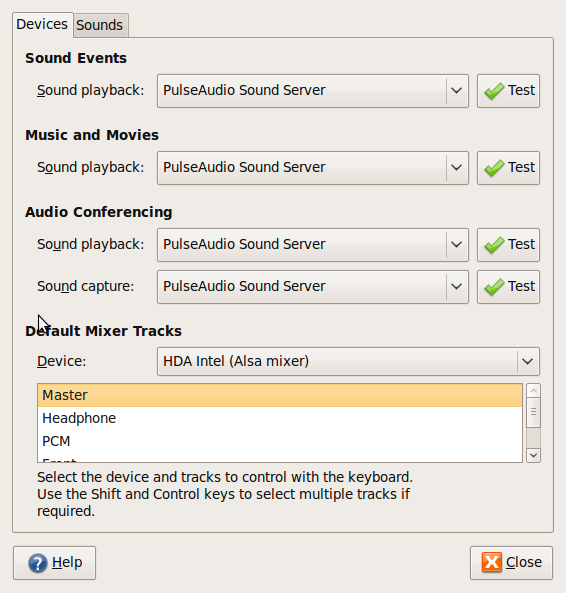Click the track list scroll-down arrow
566x593 pixels.
pos(533,455)
